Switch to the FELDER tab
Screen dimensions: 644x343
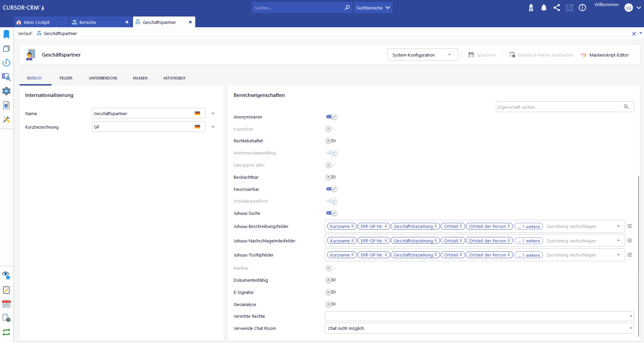coord(66,78)
